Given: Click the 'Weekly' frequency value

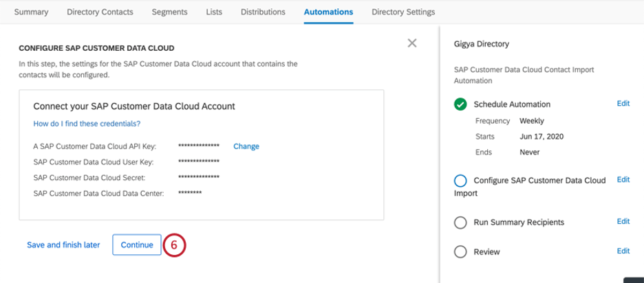Looking at the screenshot, I should tap(531, 121).
